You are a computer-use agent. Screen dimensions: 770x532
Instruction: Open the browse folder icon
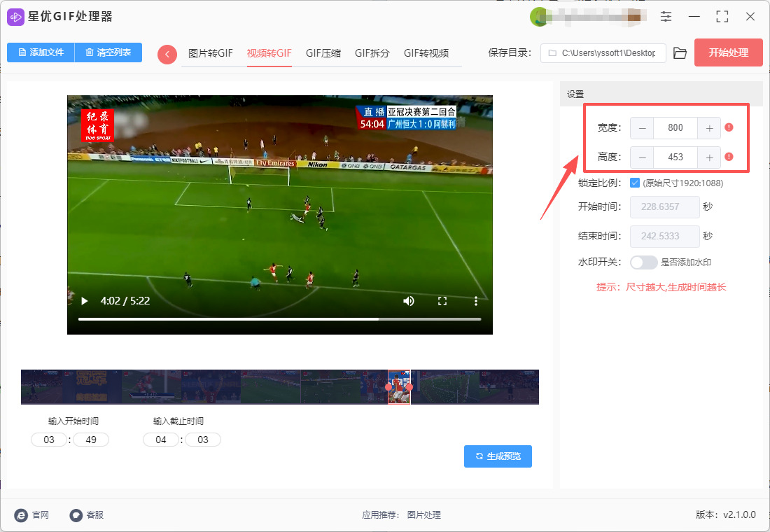point(680,53)
